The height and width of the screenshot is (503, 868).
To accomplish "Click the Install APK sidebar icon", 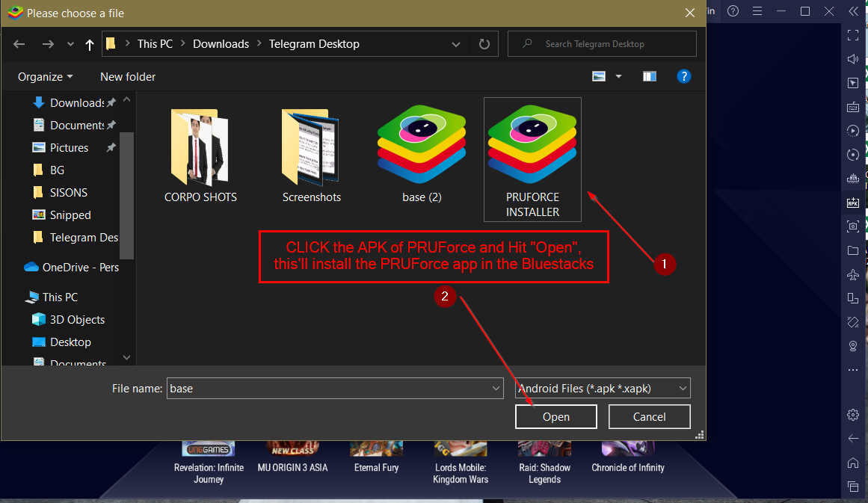I will [x=853, y=203].
